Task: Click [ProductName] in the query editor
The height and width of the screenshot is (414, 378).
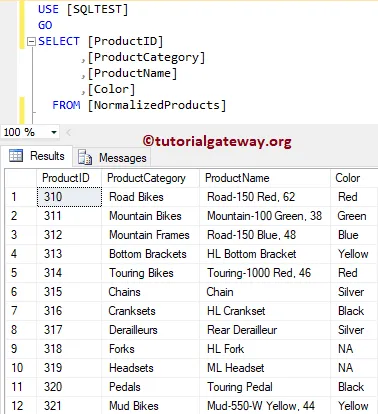Action: coord(132,73)
